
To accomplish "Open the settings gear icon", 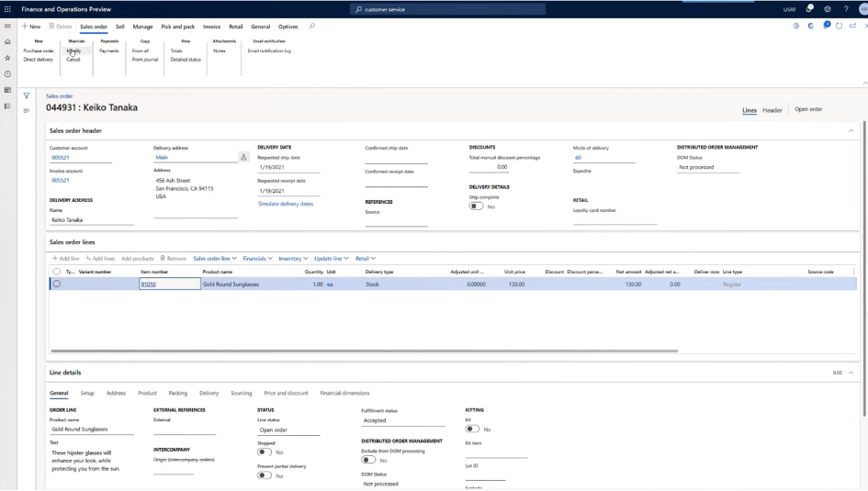I will click(828, 8).
